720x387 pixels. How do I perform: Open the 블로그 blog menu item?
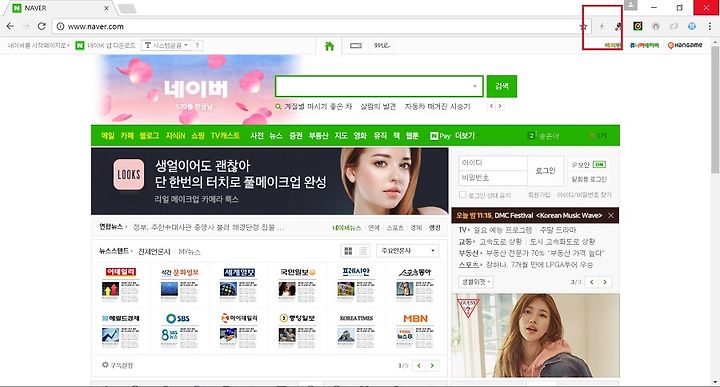point(149,136)
